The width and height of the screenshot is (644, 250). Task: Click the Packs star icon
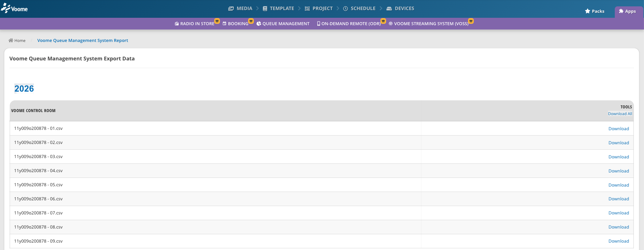[x=588, y=11]
